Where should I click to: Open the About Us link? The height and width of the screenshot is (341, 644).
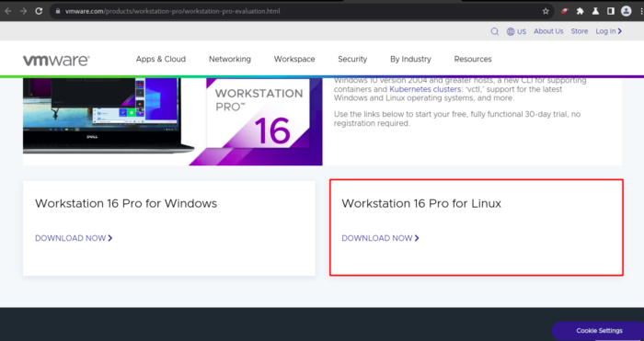[x=548, y=31]
